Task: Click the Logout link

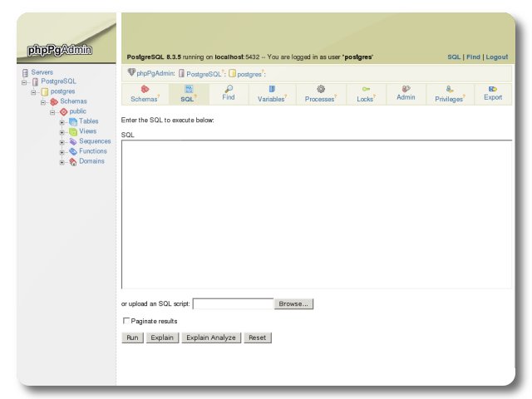Action: [497, 57]
